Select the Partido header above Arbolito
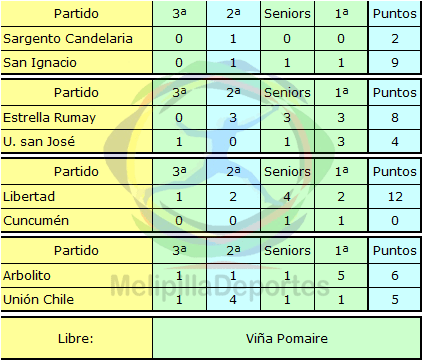 [x=76, y=250]
